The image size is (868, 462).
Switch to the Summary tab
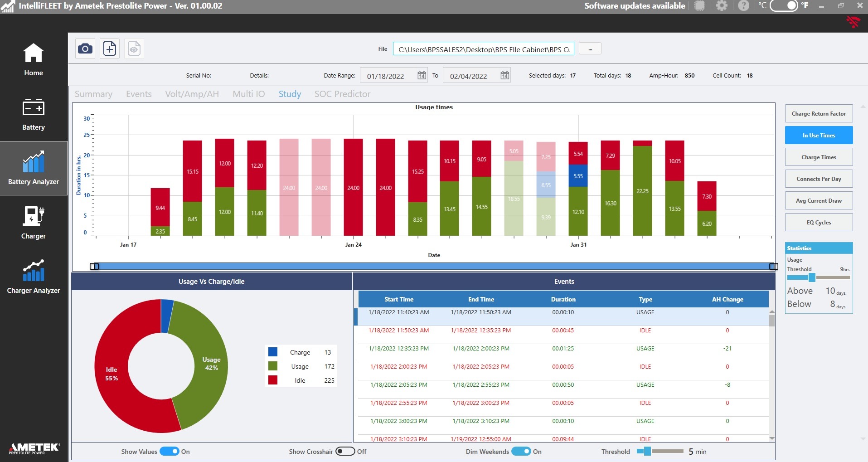pyautogui.click(x=93, y=94)
